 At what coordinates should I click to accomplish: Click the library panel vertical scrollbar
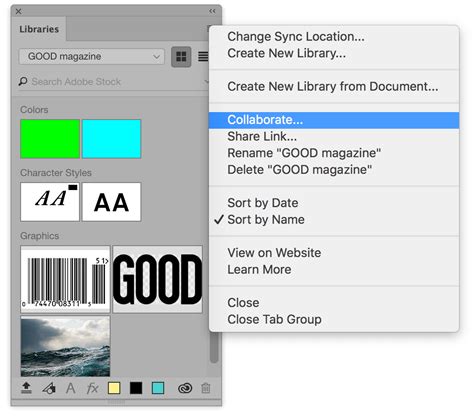click(214, 347)
